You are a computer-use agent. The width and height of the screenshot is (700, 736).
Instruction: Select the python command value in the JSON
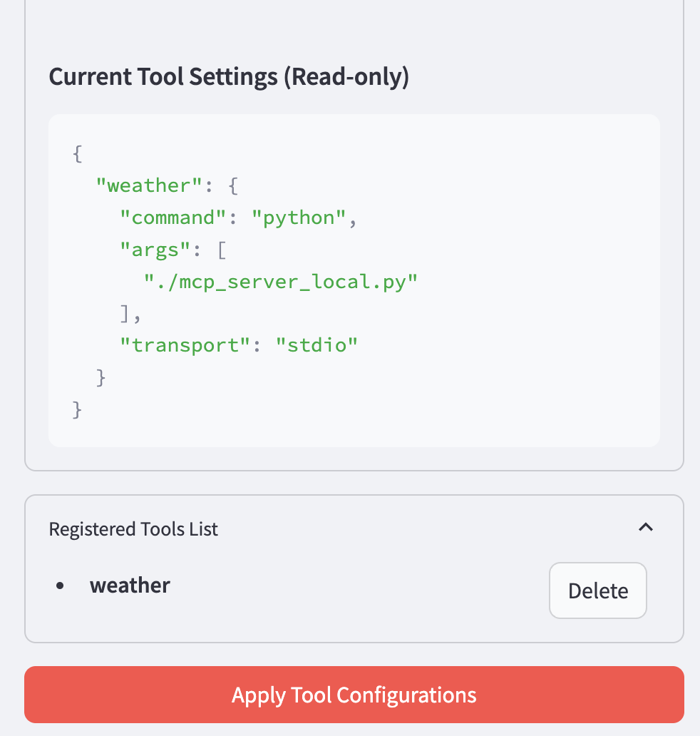[x=298, y=218]
